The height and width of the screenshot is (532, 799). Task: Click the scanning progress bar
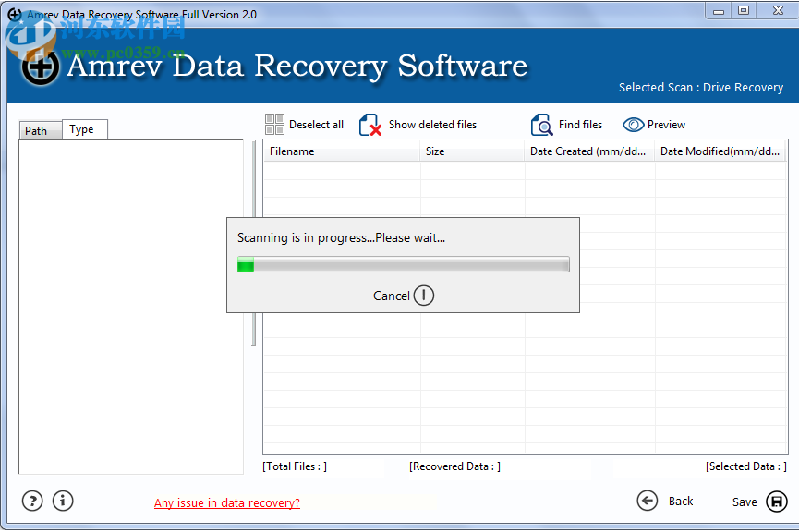coord(404,264)
